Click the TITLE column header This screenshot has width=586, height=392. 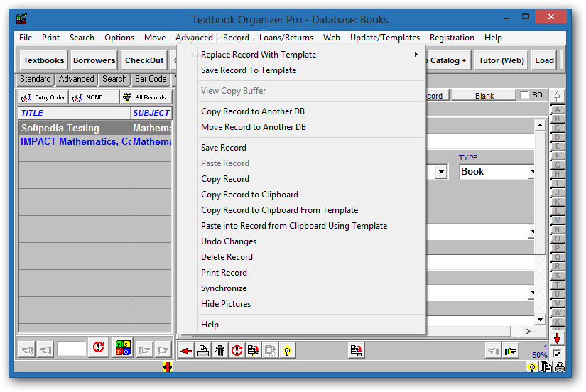pos(74,113)
